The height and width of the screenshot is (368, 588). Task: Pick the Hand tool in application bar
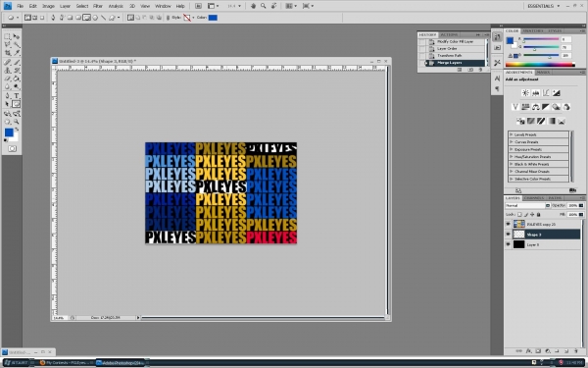click(253, 6)
